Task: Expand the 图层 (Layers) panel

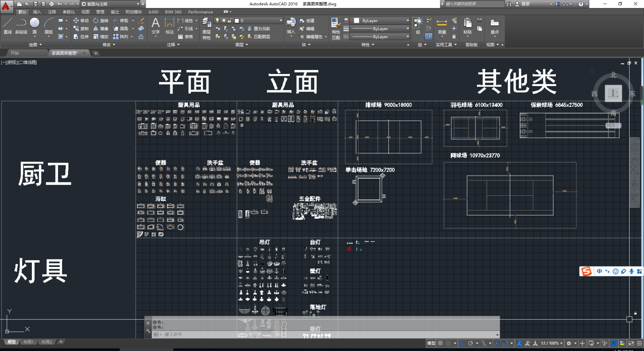Action: tap(242, 45)
